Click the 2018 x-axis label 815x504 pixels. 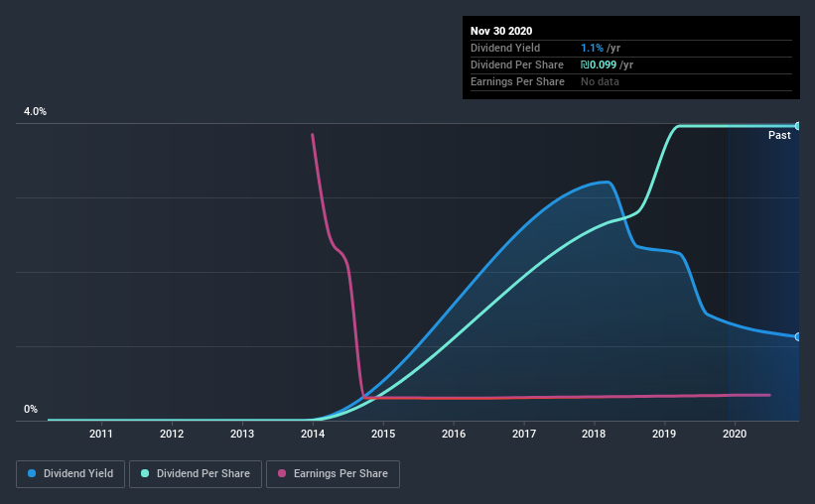click(594, 434)
